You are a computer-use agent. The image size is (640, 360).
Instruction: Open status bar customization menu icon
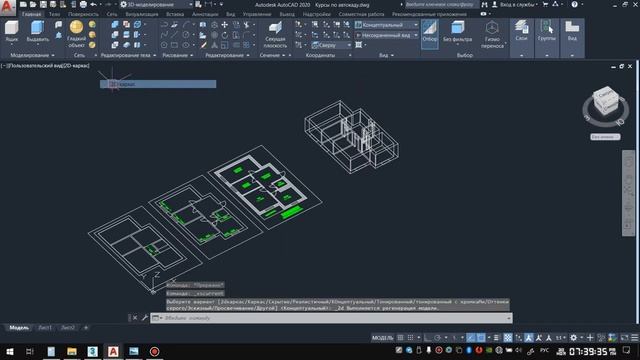click(x=634, y=338)
